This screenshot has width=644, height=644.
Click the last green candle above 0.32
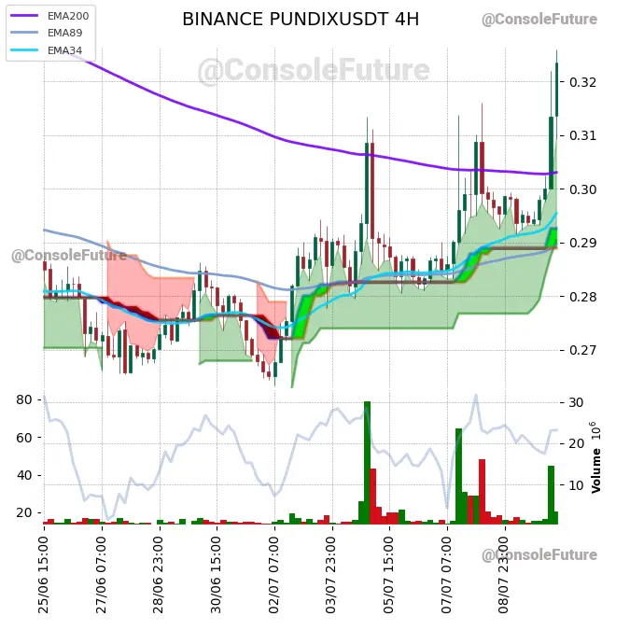tap(557, 89)
